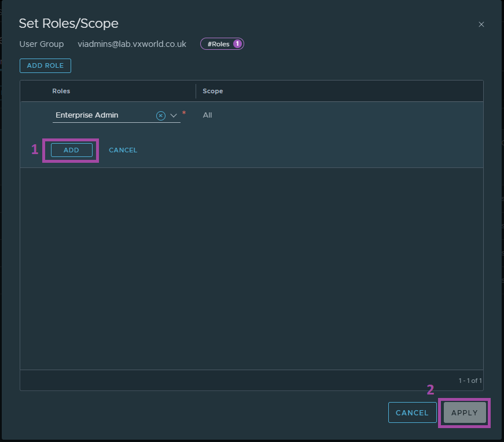Click the viadmins@lab.vxworld.co.uk group name
This screenshot has width=504, height=442.
tap(132, 44)
